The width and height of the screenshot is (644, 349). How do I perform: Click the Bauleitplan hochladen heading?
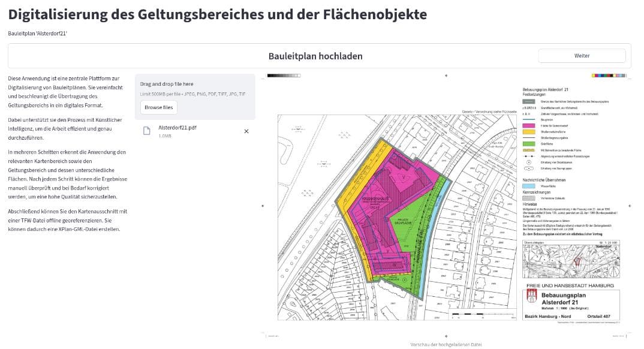(315, 56)
